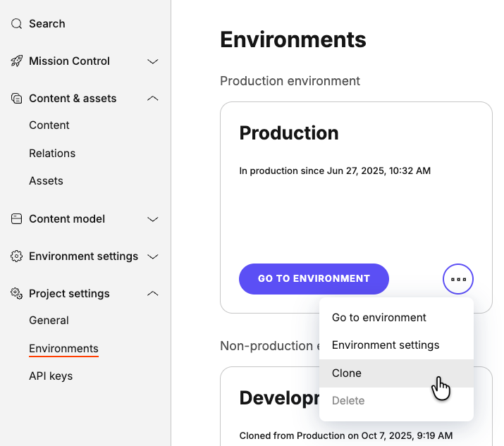The height and width of the screenshot is (446, 504).
Task: Open the Production card three-dot menu
Action: click(458, 279)
